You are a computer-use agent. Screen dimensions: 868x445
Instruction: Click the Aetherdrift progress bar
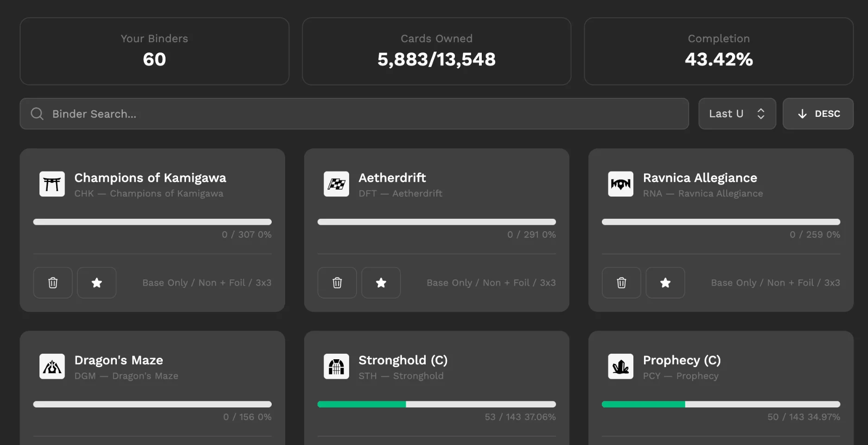tap(437, 222)
